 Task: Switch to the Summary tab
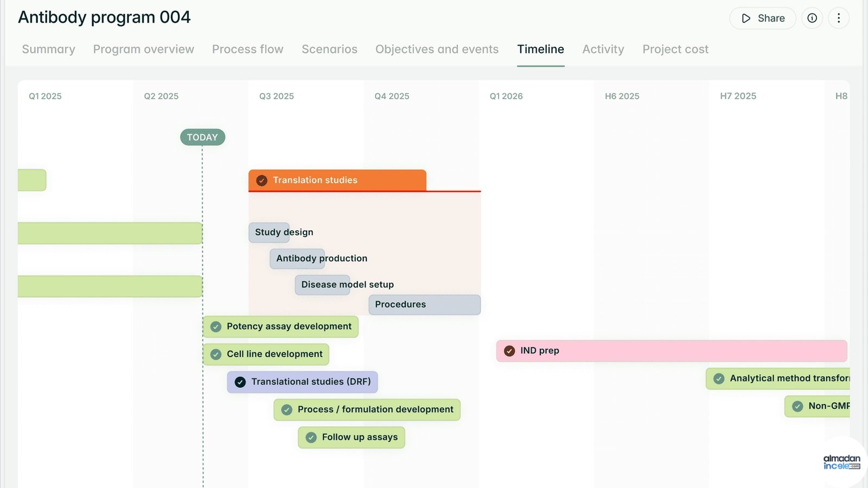(49, 49)
